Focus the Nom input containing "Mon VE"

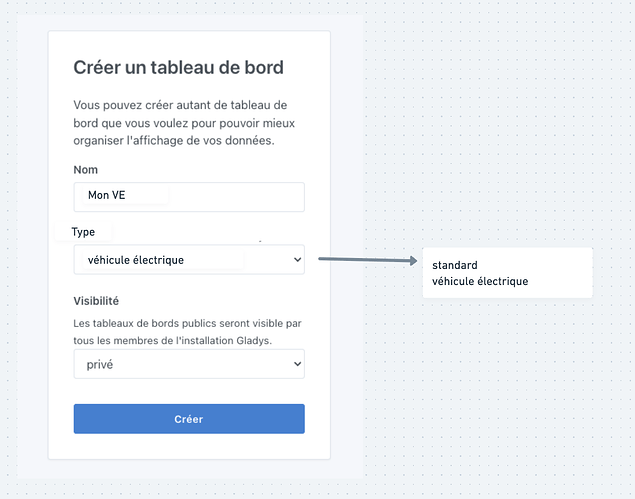[x=150, y=196]
